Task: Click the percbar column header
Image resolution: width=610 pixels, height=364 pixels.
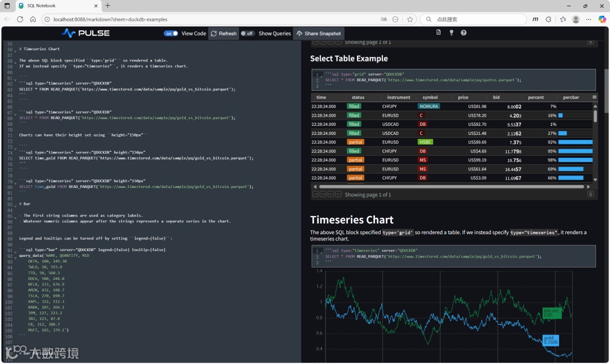Action: tap(570, 97)
